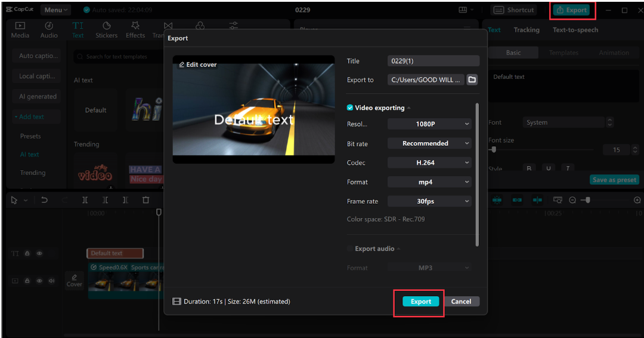
Task: Select Presets in the text sidebar
Action: pos(30,136)
